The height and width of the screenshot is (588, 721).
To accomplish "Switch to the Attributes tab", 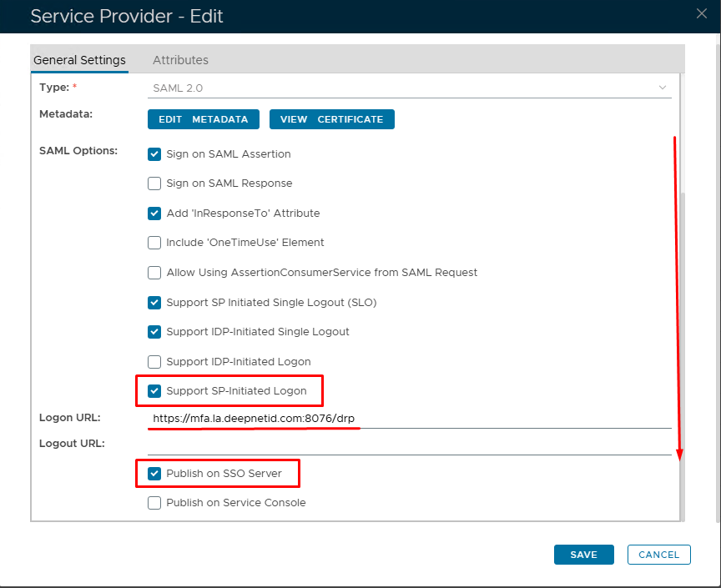I will click(x=180, y=60).
